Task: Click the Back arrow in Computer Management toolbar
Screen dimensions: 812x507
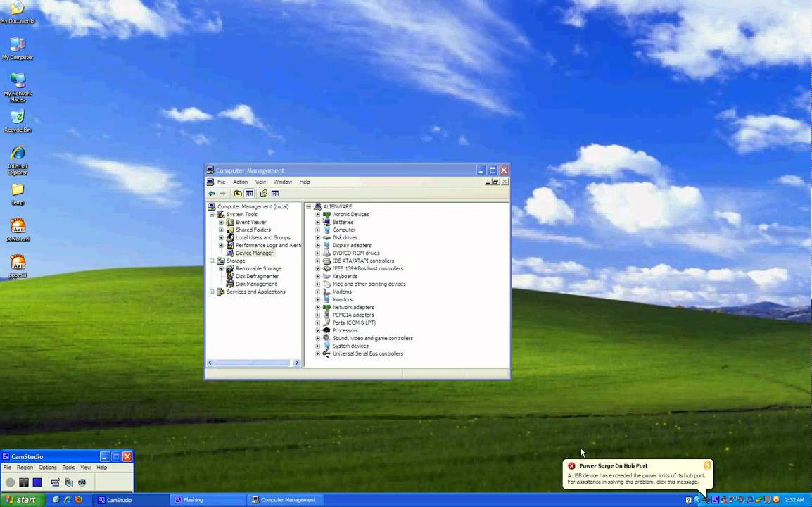Action: pos(211,194)
